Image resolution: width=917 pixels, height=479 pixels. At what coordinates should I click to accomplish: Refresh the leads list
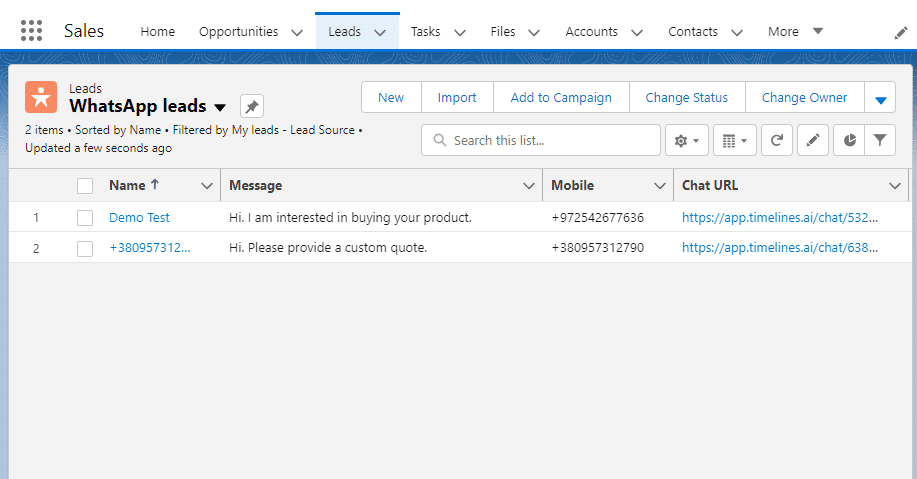point(777,140)
